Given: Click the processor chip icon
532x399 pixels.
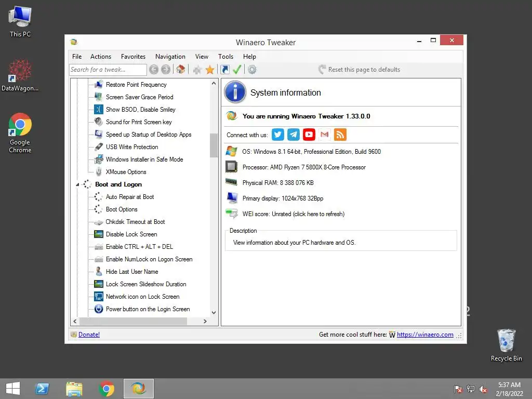Looking at the screenshot, I should (232, 167).
